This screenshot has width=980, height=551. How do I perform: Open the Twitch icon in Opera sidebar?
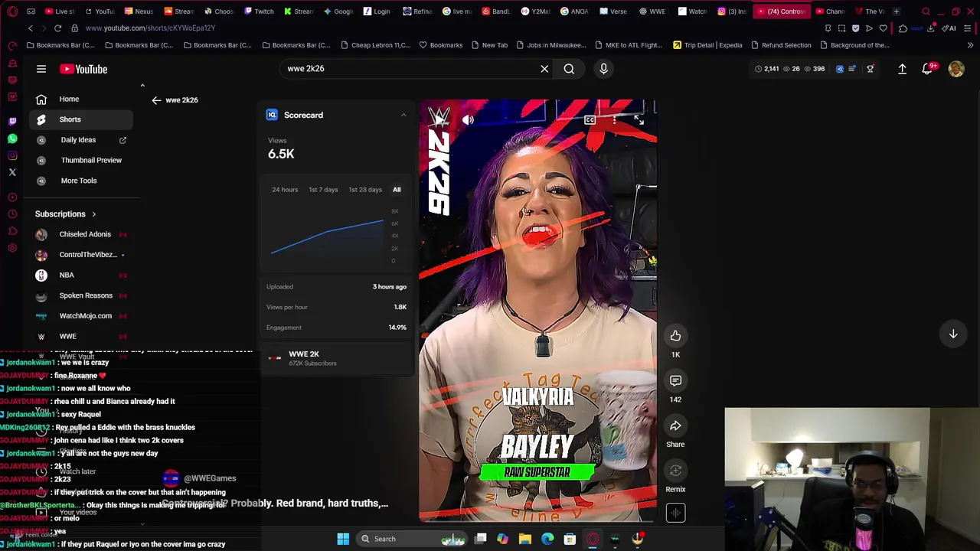click(12, 121)
